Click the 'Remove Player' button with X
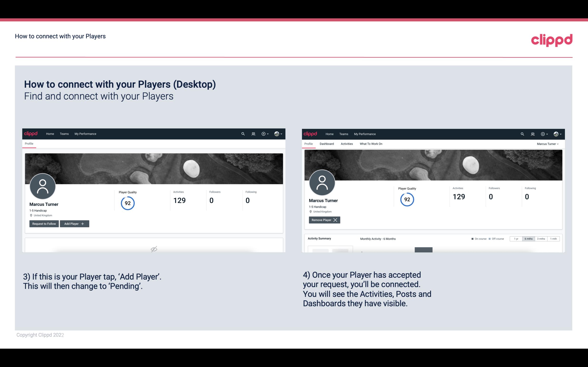 point(324,220)
